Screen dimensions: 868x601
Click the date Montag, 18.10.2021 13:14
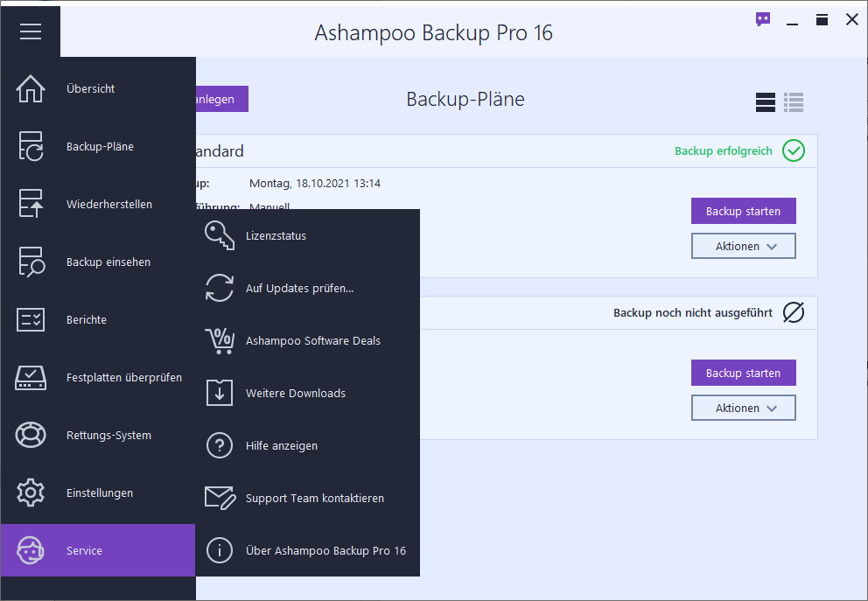click(314, 183)
